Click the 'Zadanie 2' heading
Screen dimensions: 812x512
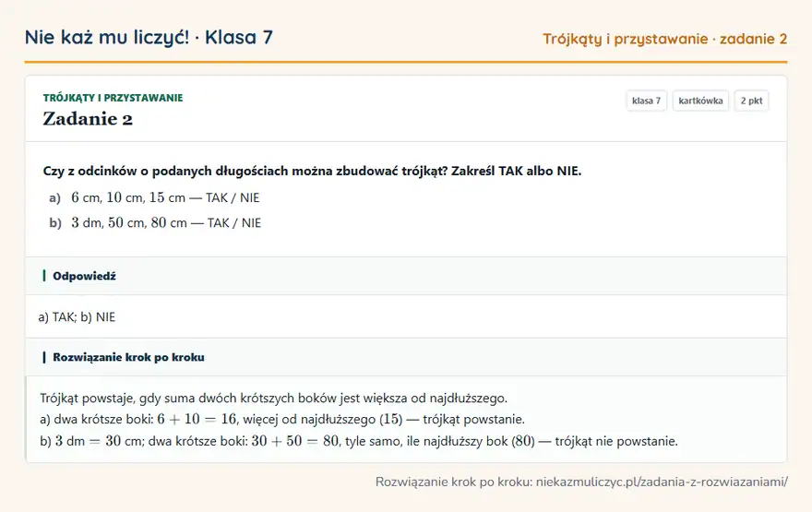(88, 119)
